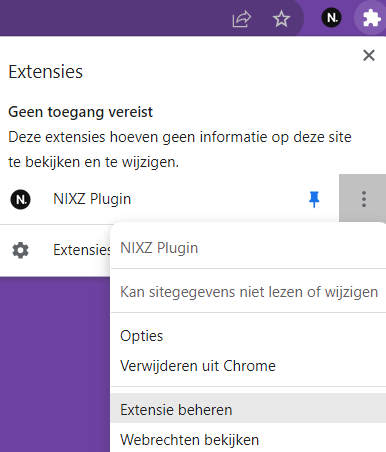Toggle the Extensions puzzle piece icon

(371, 18)
